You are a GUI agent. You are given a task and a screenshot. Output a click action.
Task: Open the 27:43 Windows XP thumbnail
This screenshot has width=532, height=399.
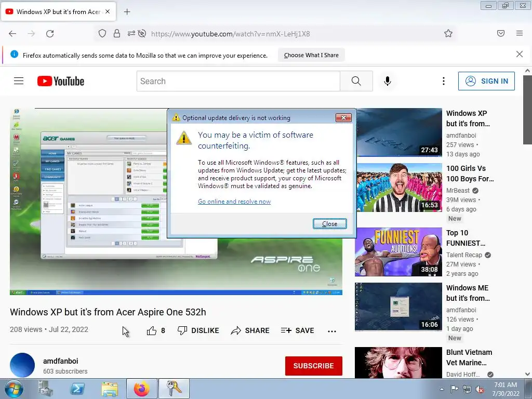(399, 132)
